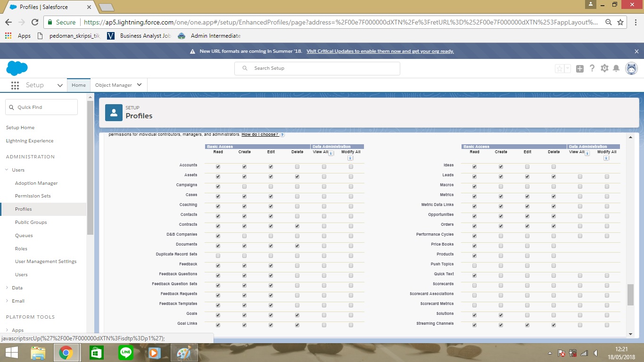Screen dimensions: 644x362
Task: Focus the Search Setup field
Action: tap(317, 68)
